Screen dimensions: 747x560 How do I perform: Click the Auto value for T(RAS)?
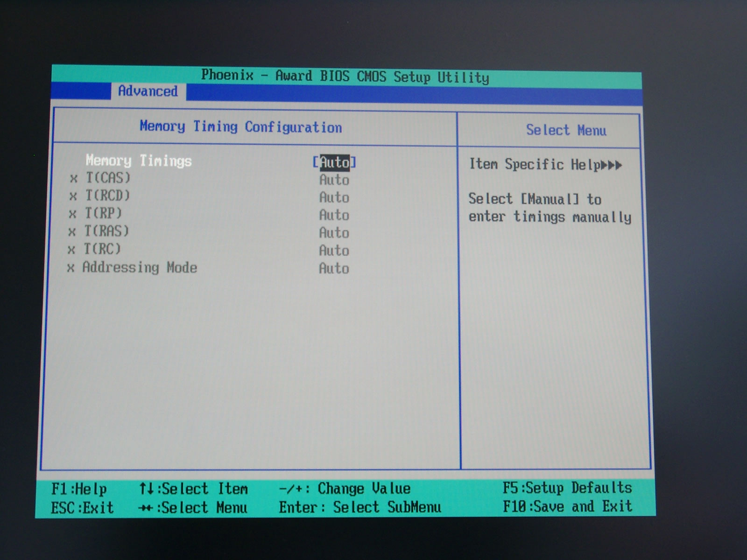point(334,233)
